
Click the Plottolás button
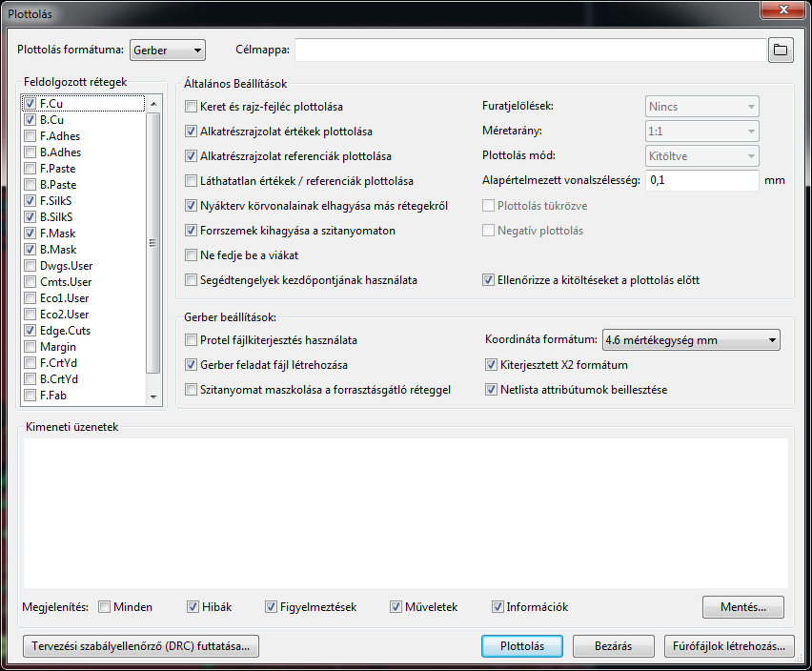pyautogui.click(x=522, y=646)
